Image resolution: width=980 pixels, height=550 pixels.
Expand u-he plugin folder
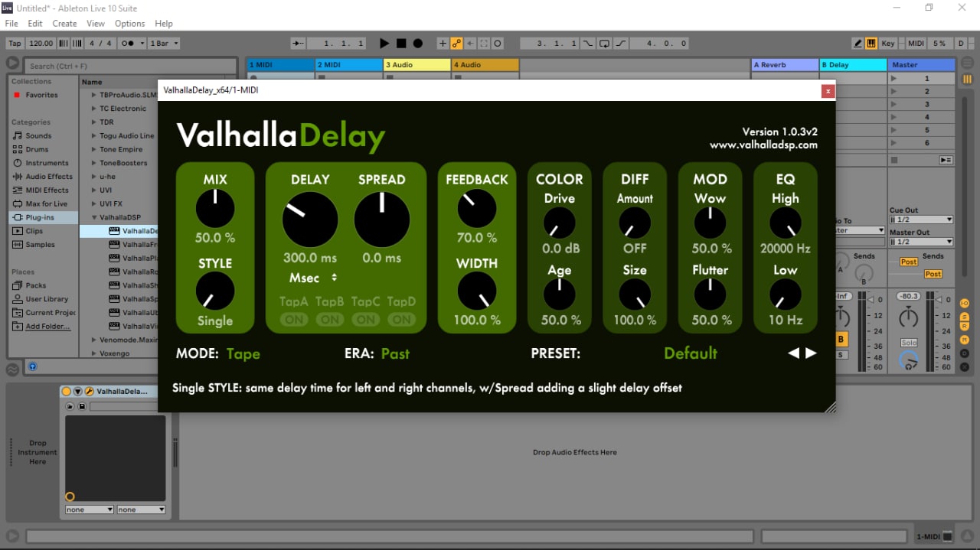click(93, 177)
